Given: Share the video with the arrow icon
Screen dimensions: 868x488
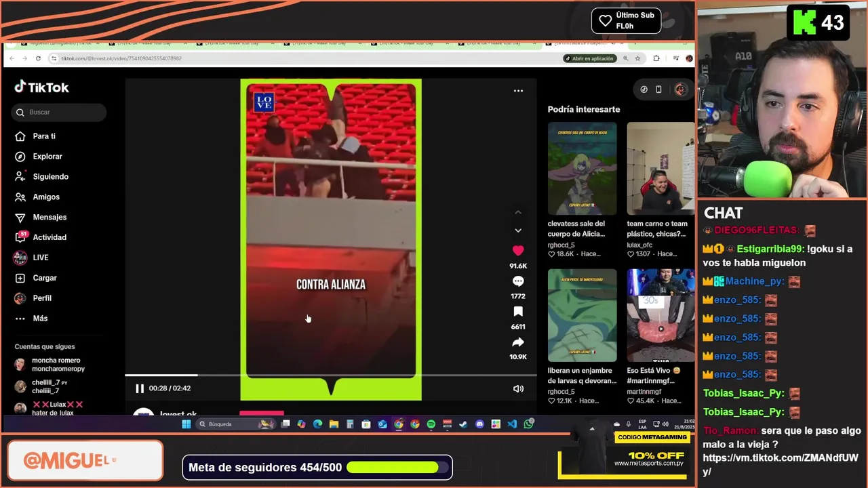Looking at the screenshot, I should (518, 342).
